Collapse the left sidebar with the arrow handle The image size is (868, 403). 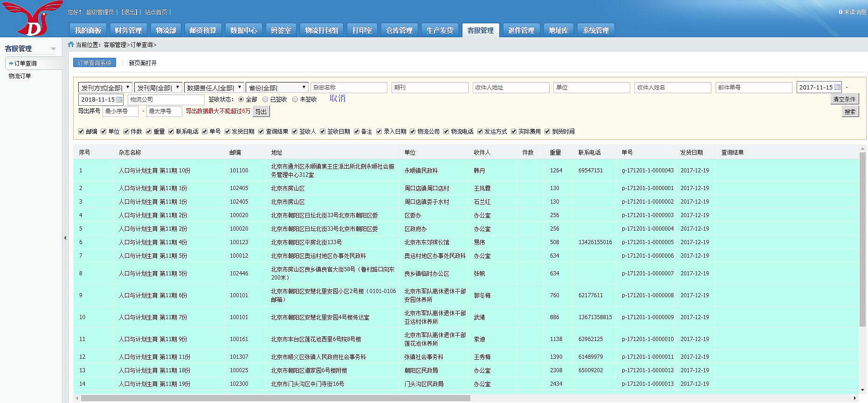65,238
